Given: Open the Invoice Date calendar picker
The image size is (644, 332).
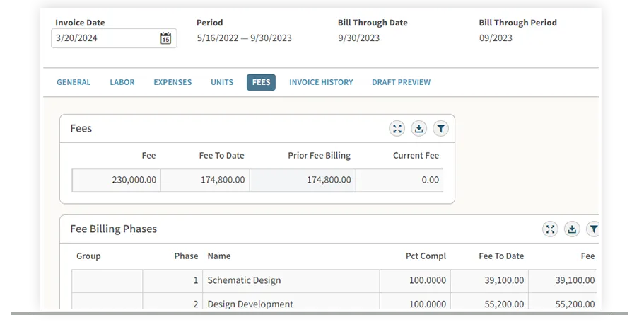Looking at the screenshot, I should coord(165,38).
